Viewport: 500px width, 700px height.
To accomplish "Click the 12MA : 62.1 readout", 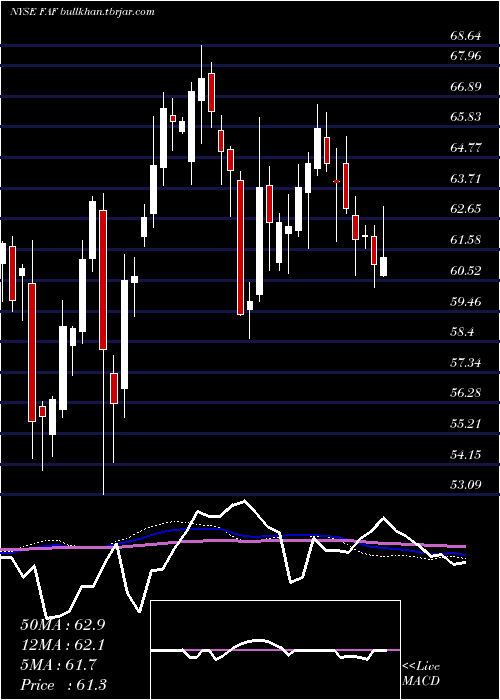I will coord(63,645).
